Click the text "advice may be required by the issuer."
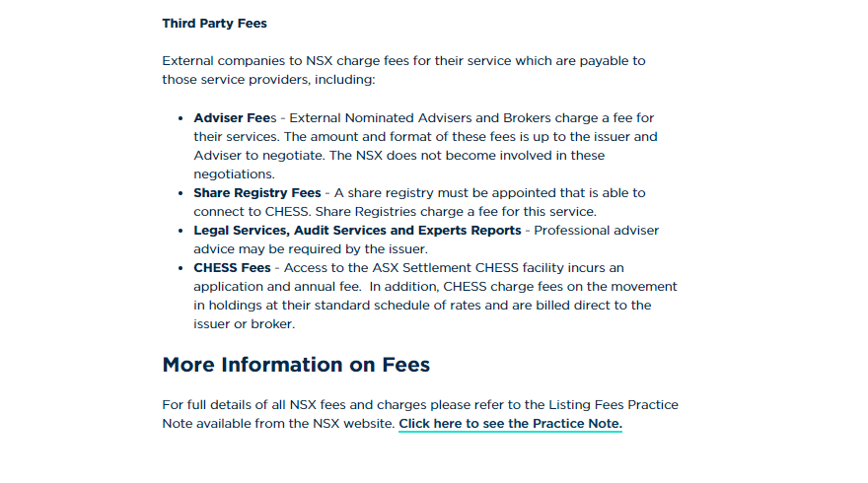The image size is (868, 483). [310, 249]
